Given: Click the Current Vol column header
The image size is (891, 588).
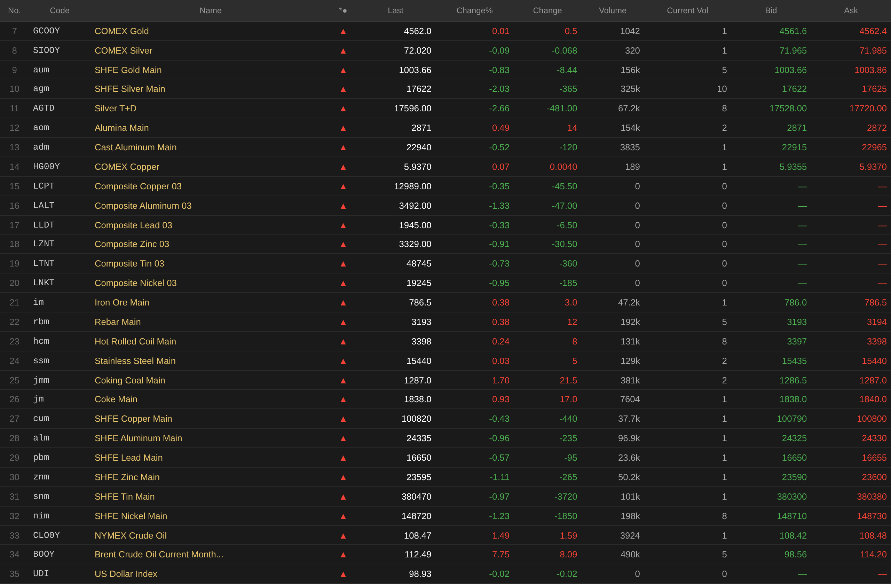Looking at the screenshot, I should (687, 10).
